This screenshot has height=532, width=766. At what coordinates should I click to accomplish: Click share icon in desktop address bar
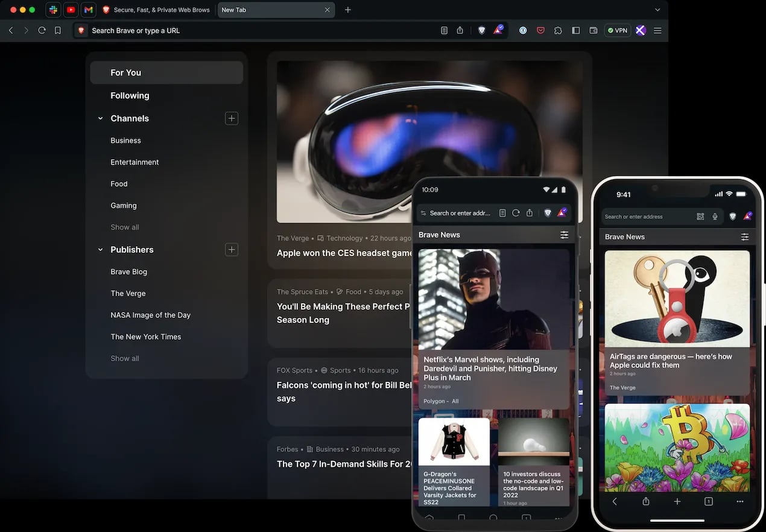[460, 30]
